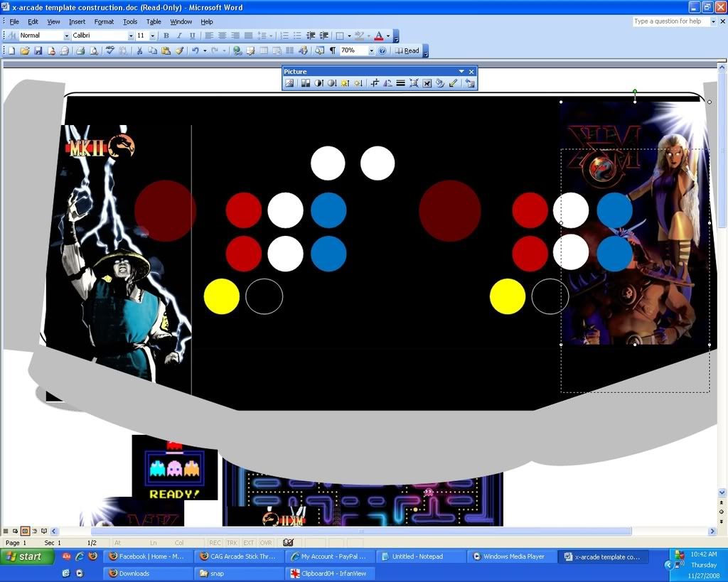The image size is (728, 582).
Task: Click the Compress Pictures icon
Action: pyautogui.click(x=414, y=83)
